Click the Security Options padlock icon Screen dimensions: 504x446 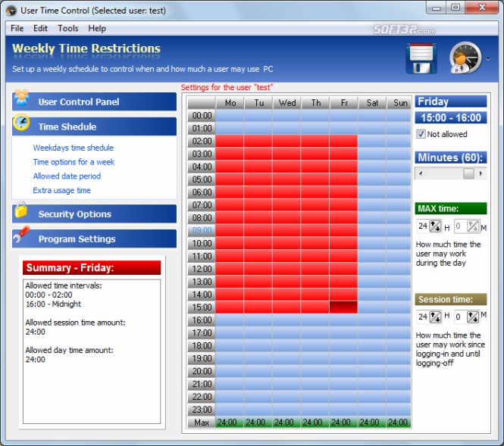coord(21,210)
